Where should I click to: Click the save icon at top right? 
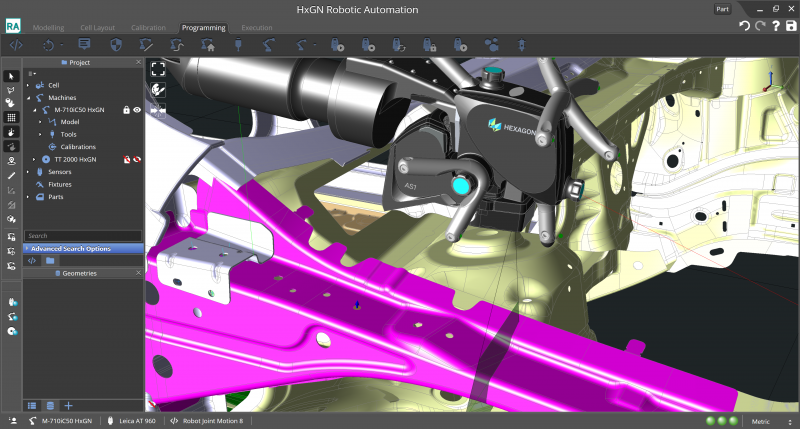click(791, 26)
